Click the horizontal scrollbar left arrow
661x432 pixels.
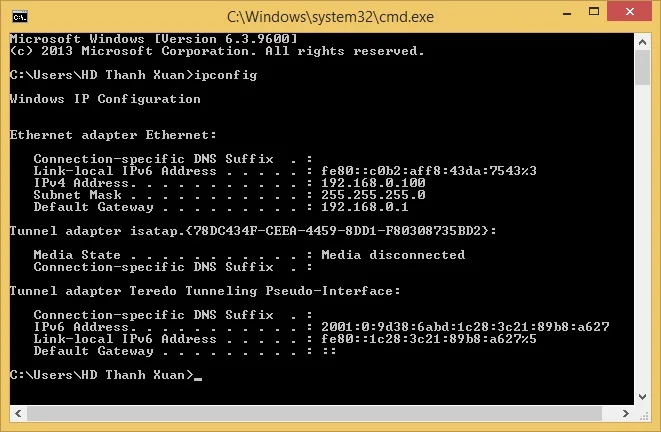[x=18, y=413]
